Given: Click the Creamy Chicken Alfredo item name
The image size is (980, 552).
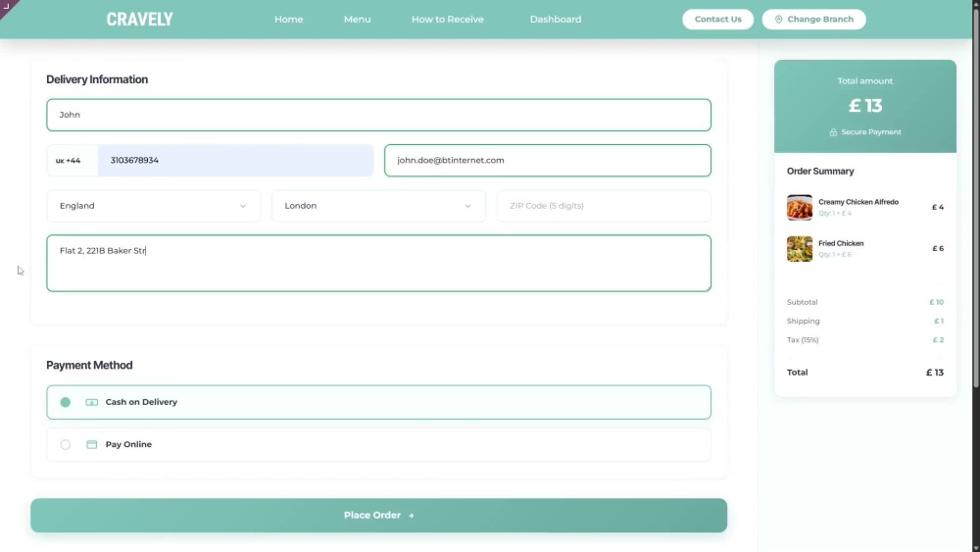Looking at the screenshot, I should click(858, 202).
